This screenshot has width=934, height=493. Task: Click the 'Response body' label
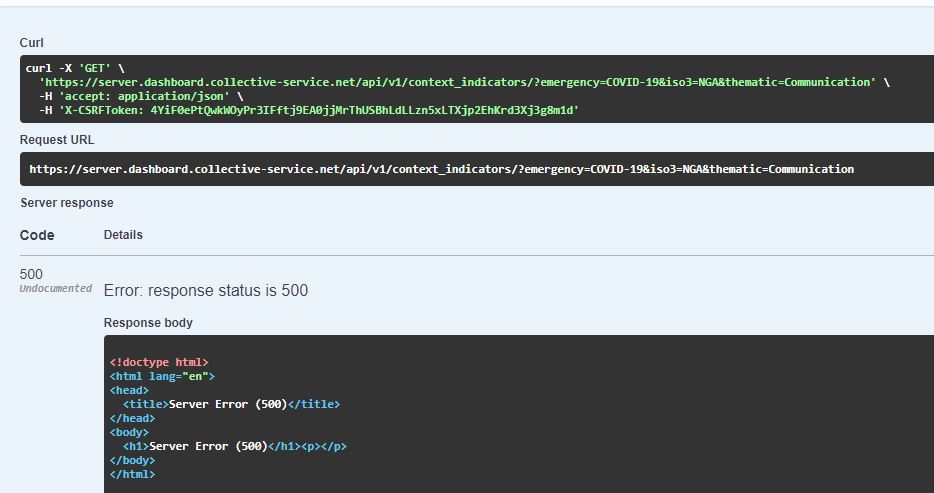click(x=148, y=323)
